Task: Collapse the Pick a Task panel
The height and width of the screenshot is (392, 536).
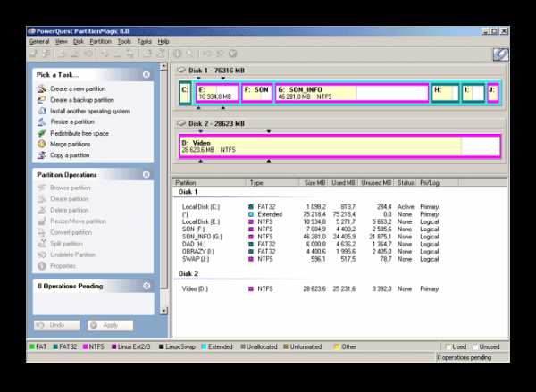Action: (146, 74)
